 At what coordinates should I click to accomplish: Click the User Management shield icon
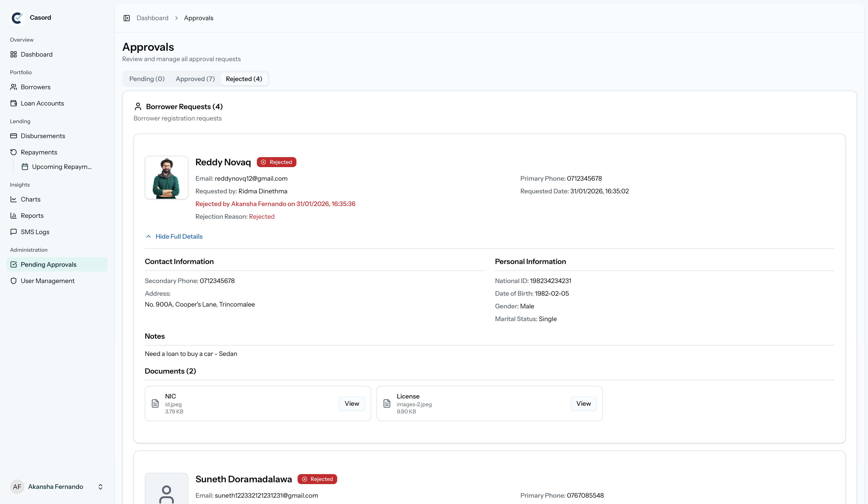(13, 281)
